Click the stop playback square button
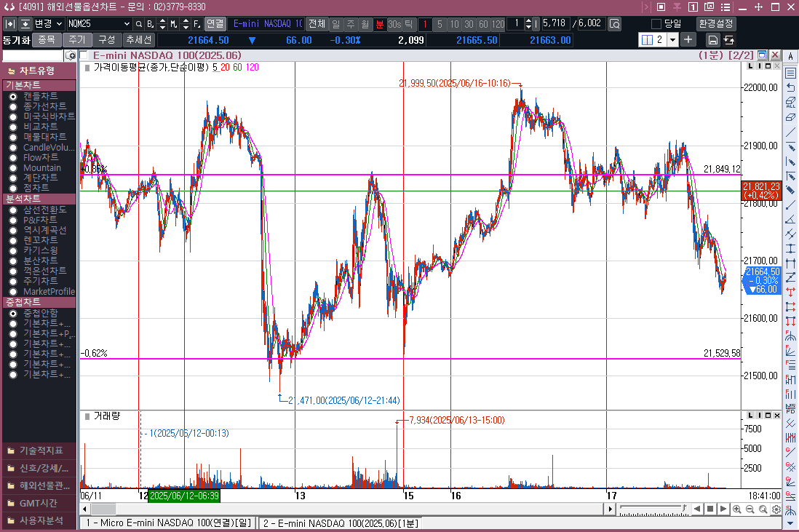 [x=709, y=509]
